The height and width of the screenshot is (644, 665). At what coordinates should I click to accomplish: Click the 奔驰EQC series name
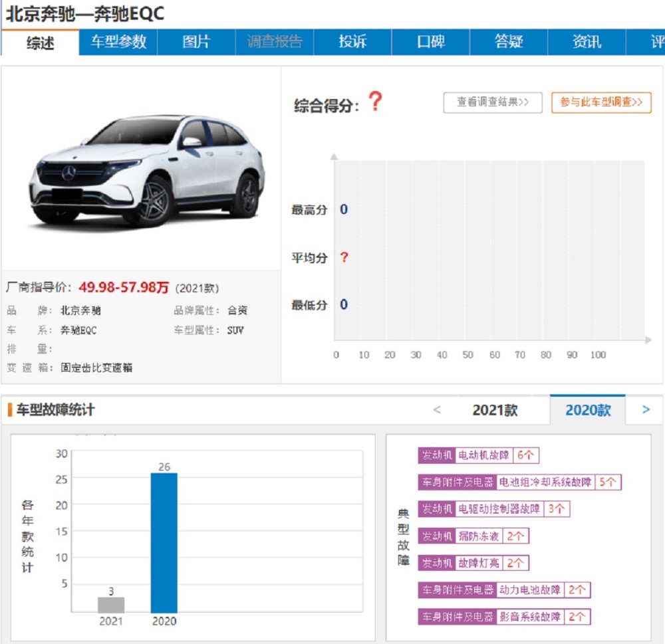(x=78, y=330)
